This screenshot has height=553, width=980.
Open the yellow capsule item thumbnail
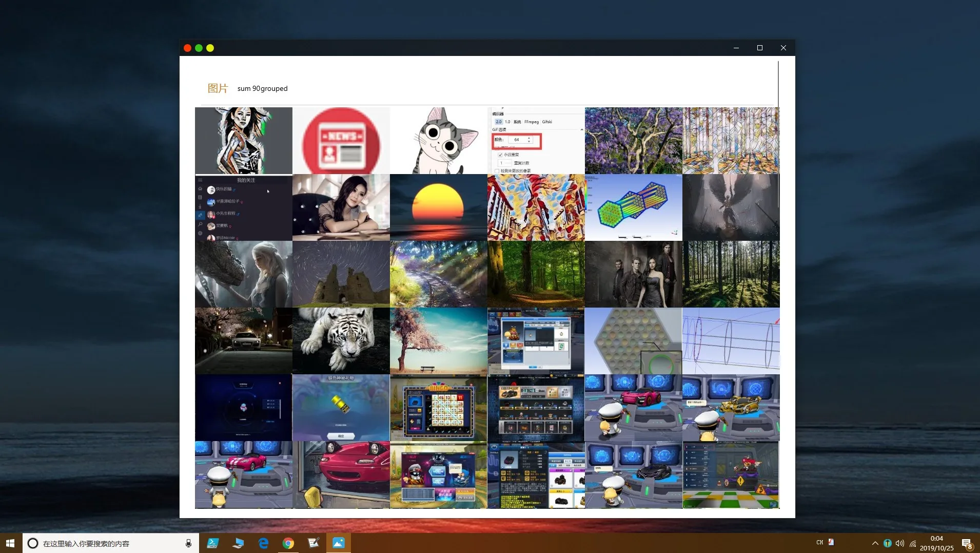point(341,408)
